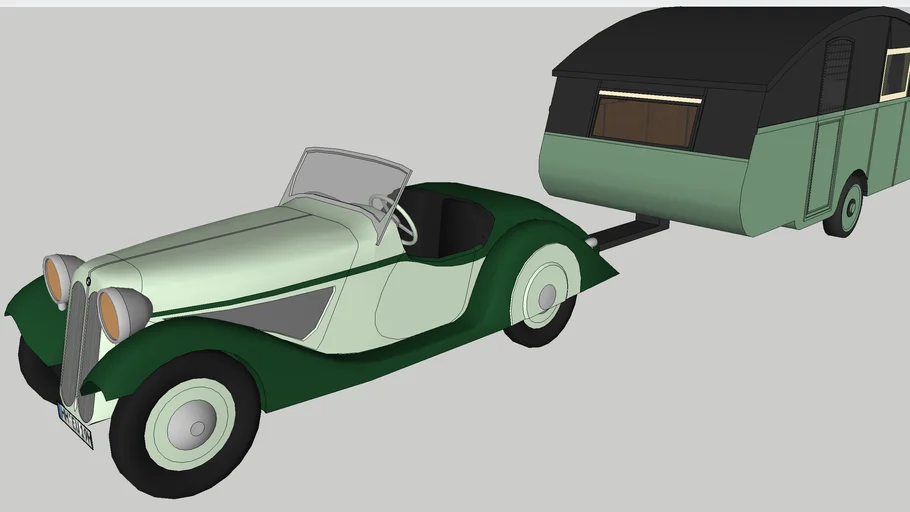Select the caravan's side door
Image resolution: width=910 pixels, height=512 pixels.
(824, 165)
